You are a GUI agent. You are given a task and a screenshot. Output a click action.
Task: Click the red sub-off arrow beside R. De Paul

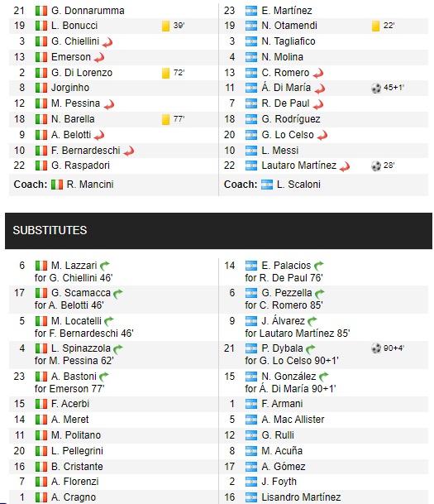point(317,104)
